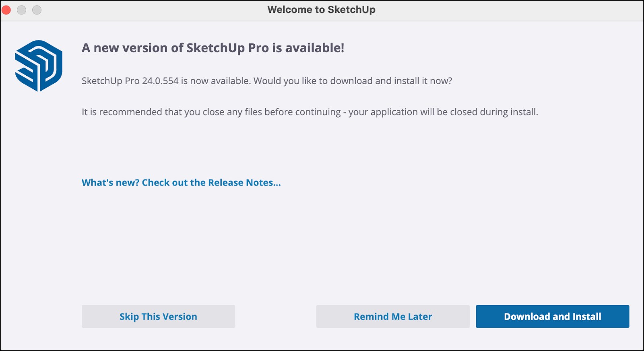The image size is (644, 351).
Task: Start the update via Download and Install
Action: (552, 316)
